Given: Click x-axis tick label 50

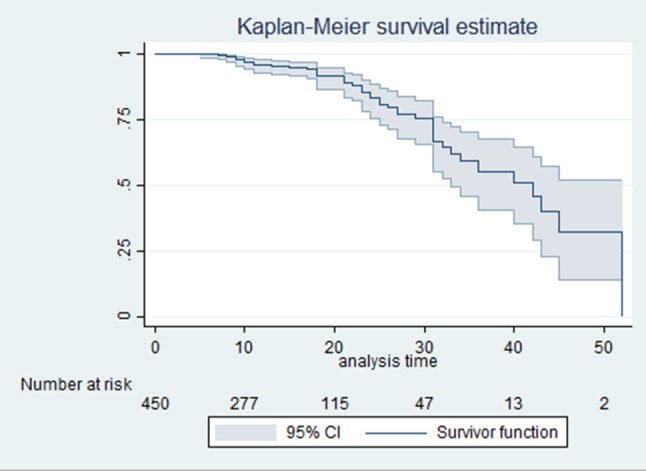Looking at the screenshot, I should [x=603, y=348].
